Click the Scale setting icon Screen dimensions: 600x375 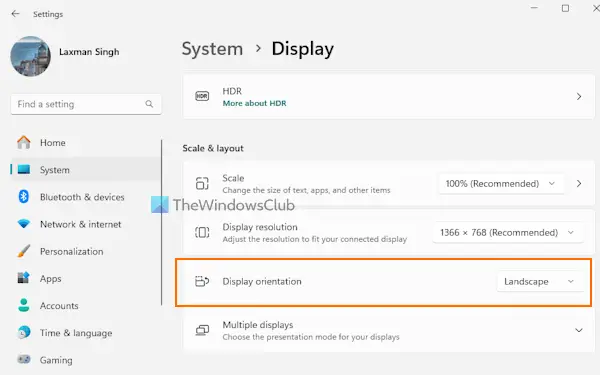[x=202, y=183]
